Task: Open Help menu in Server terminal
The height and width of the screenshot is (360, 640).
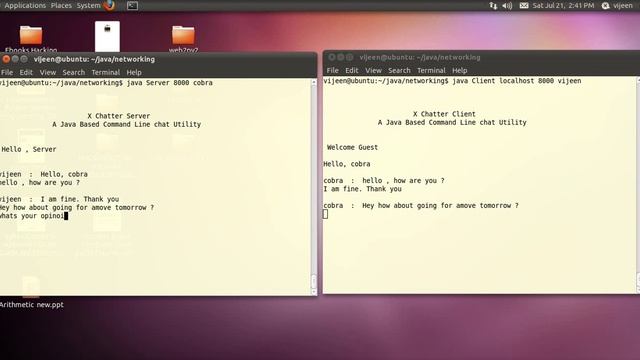Action: [x=134, y=72]
